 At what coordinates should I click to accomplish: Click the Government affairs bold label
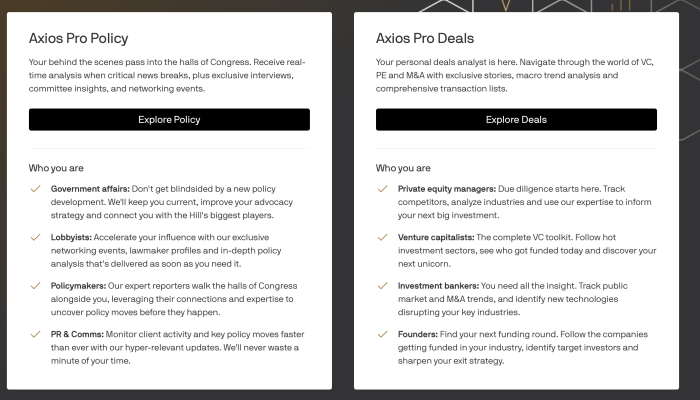click(90, 189)
